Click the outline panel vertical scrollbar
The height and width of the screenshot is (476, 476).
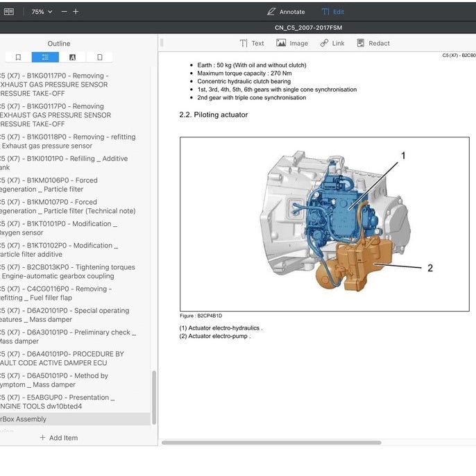click(154, 398)
